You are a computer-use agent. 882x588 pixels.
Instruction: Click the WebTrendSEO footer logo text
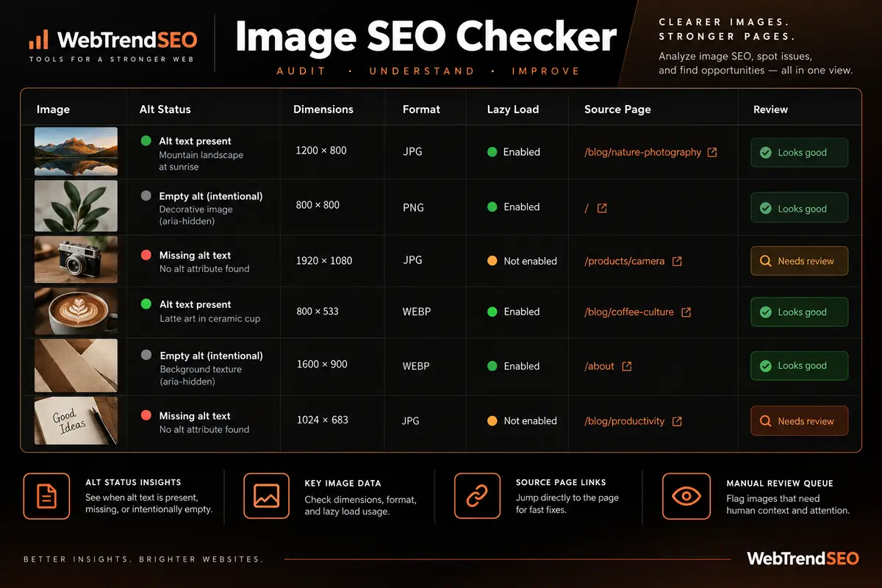(x=803, y=559)
